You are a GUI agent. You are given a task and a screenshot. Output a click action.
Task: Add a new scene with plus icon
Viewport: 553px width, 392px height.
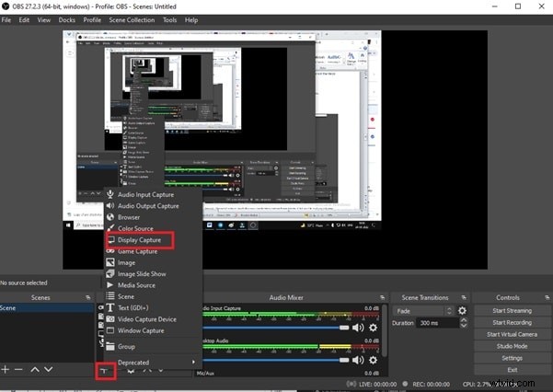click(6, 369)
